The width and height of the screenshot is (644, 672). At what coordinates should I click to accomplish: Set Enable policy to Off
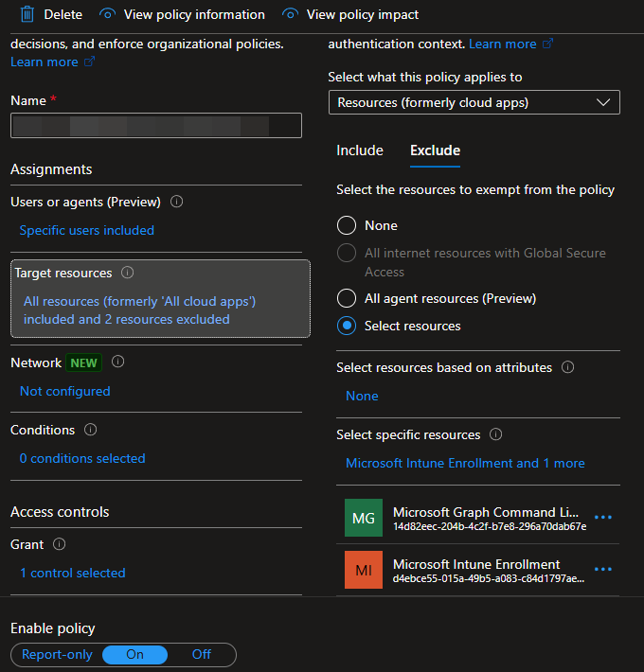[202, 654]
